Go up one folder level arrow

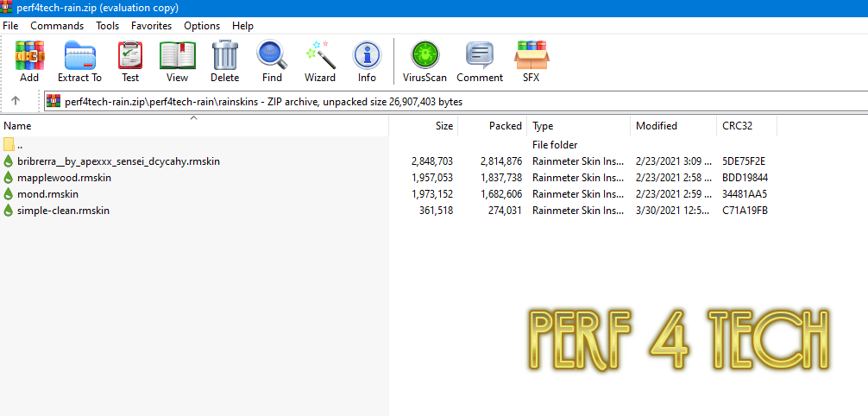(x=16, y=101)
